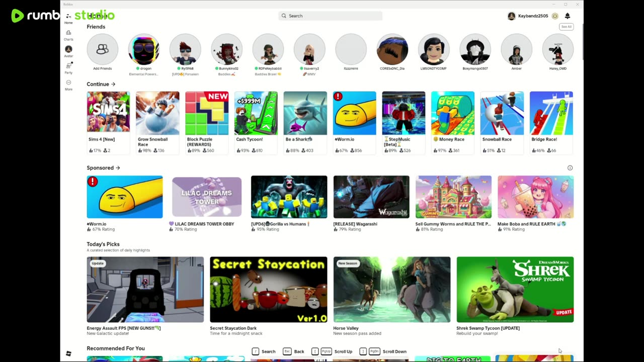Click the 'Recommended For You' heading
Image resolution: width=644 pixels, height=362 pixels.
click(116, 348)
